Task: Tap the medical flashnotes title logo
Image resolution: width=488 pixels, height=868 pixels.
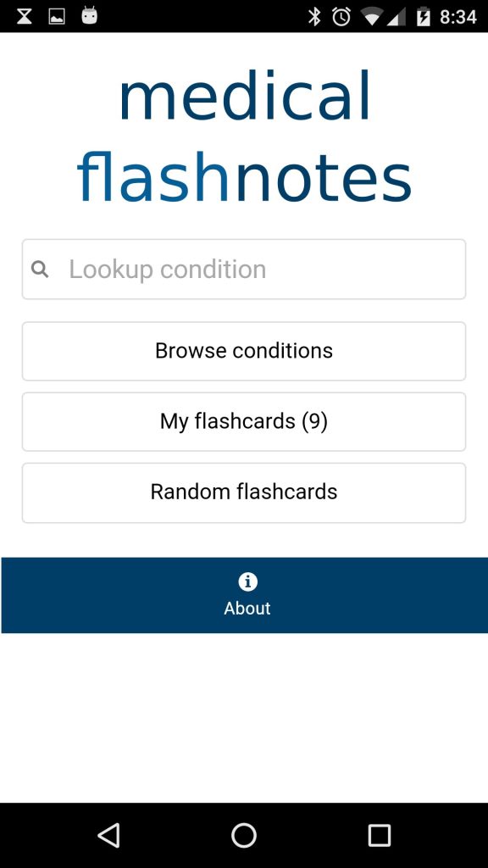Action: click(x=244, y=136)
